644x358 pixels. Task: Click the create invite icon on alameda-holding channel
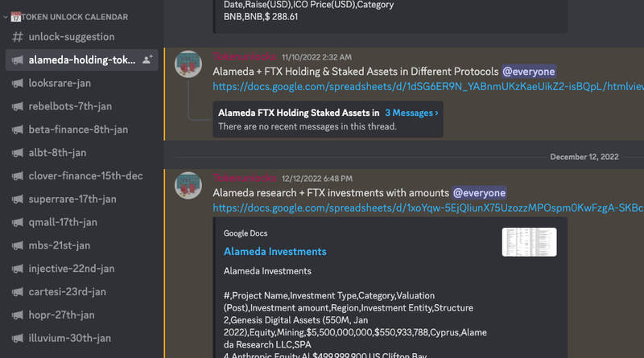pos(147,60)
